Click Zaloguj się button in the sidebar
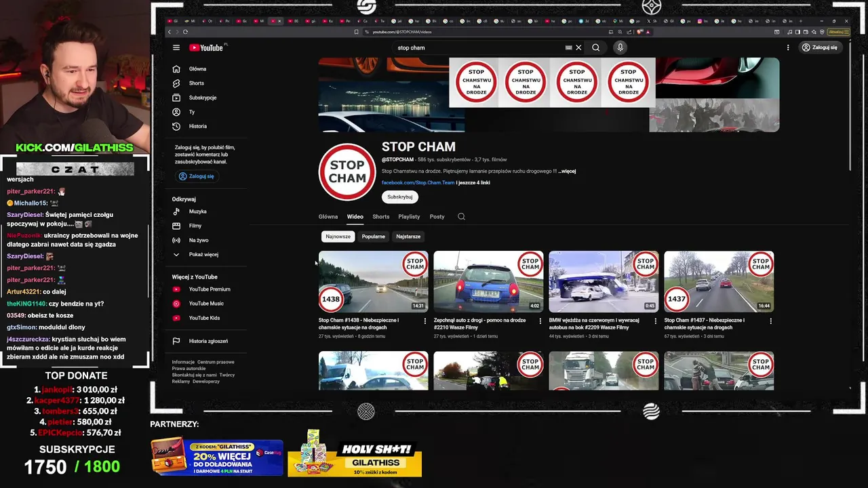 (x=197, y=176)
